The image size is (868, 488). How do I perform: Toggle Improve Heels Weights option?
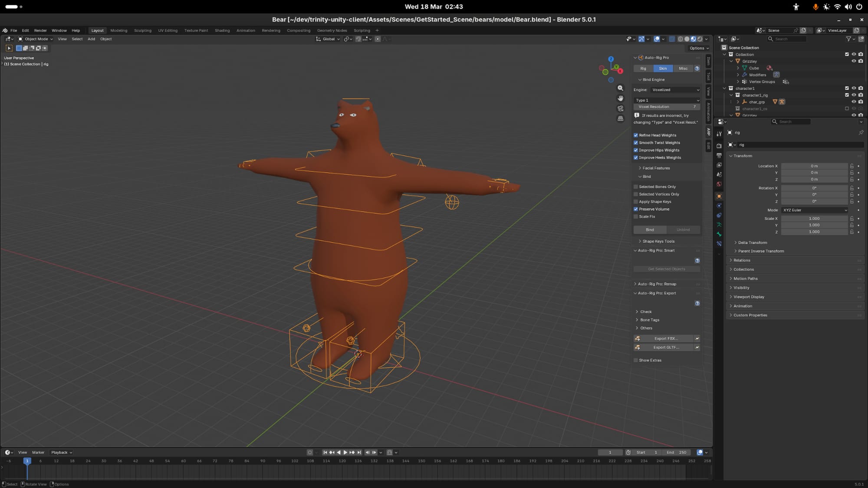pyautogui.click(x=636, y=157)
